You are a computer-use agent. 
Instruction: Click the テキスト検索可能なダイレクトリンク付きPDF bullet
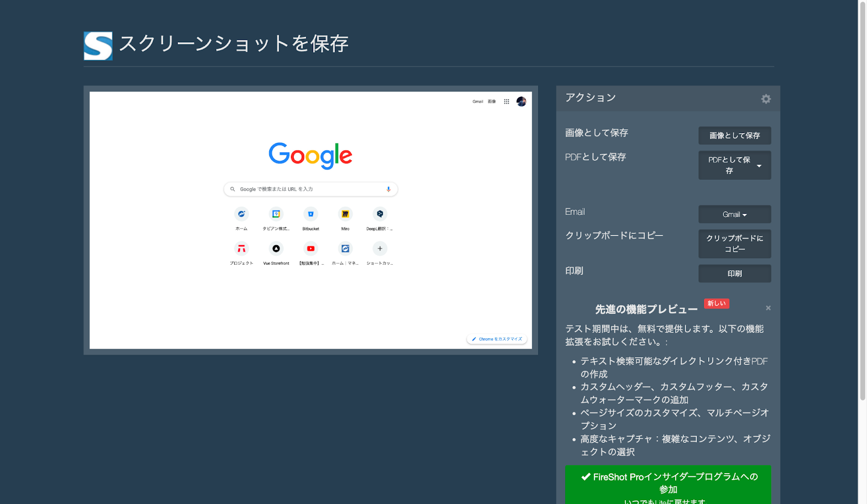pyautogui.click(x=674, y=368)
